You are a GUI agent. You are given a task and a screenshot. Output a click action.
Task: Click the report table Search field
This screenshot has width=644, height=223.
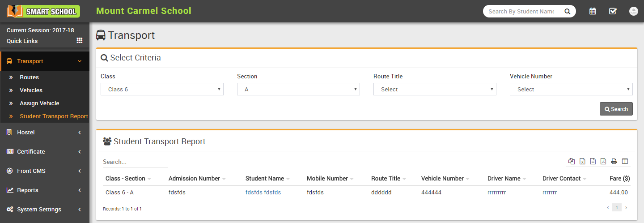click(x=135, y=162)
